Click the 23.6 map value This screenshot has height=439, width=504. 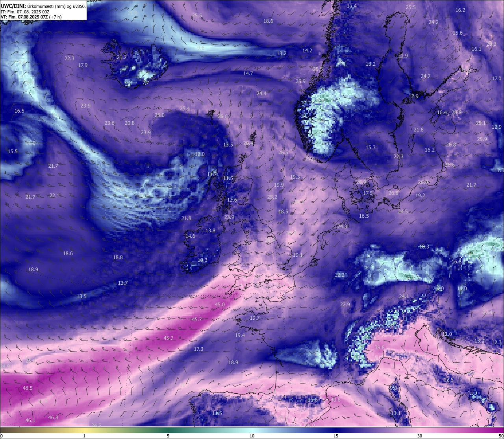[x=109, y=123]
